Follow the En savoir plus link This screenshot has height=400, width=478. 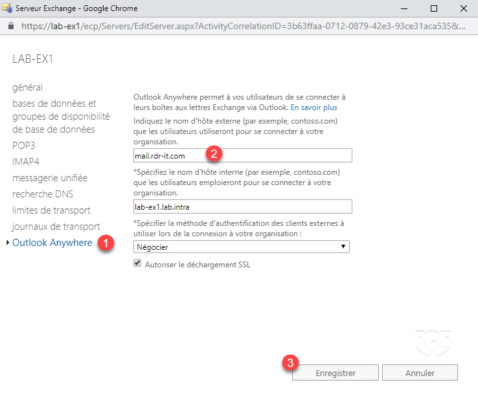point(314,107)
